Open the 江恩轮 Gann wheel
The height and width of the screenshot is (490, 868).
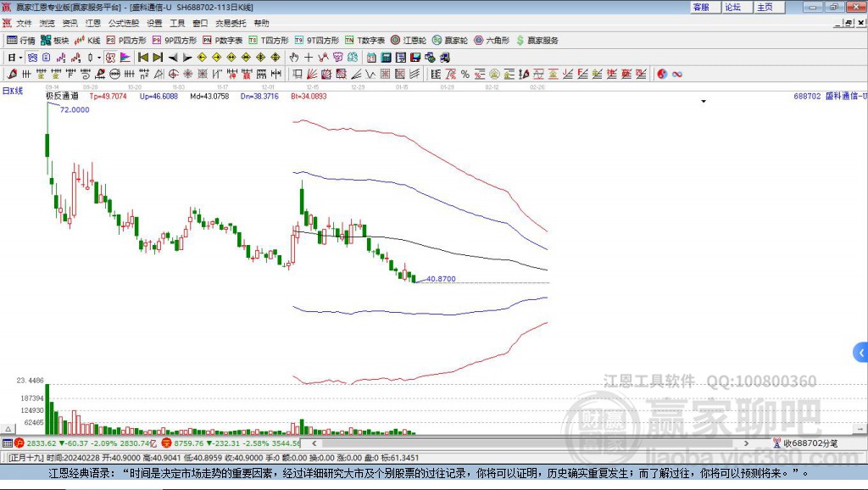point(409,41)
